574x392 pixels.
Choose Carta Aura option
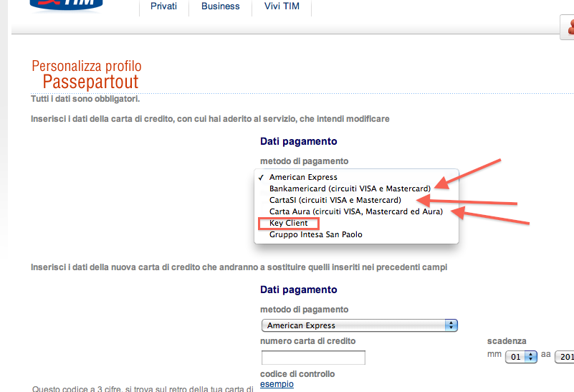tap(356, 211)
